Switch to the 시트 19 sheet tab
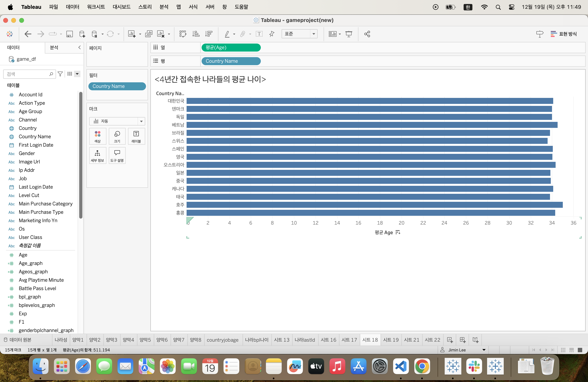 (391, 340)
